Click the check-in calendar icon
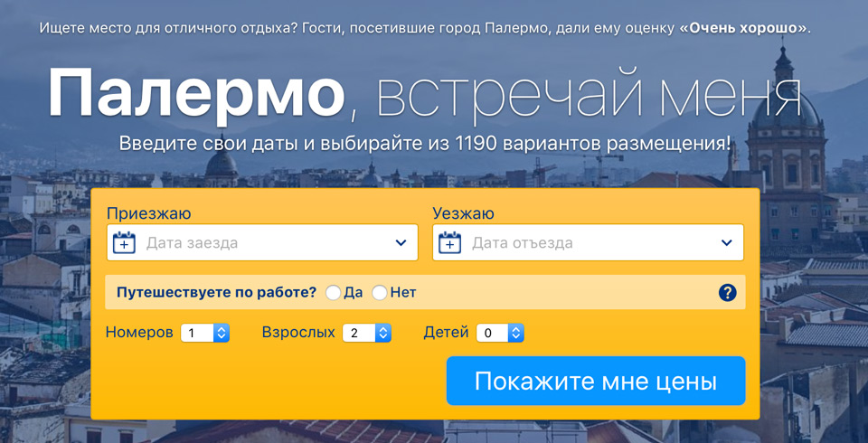The image size is (868, 443). [124, 242]
